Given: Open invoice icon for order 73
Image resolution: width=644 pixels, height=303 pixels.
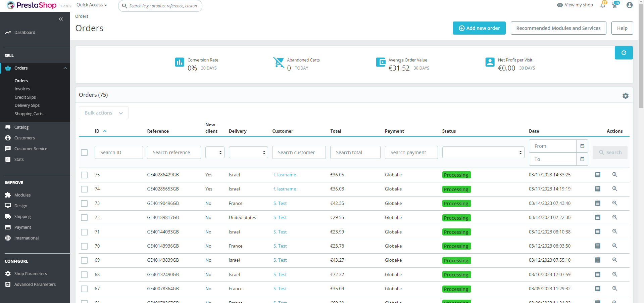Looking at the screenshot, I should 597,203.
